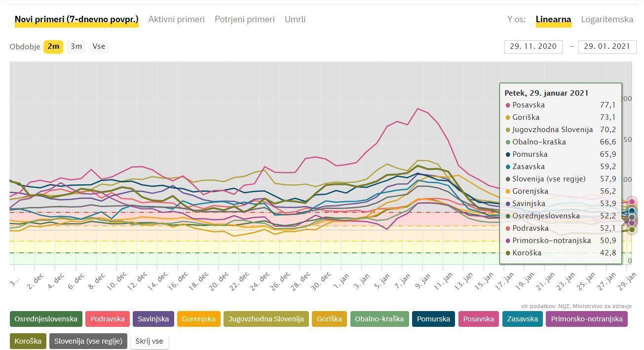Choose the 2m period option

[x=53, y=46]
